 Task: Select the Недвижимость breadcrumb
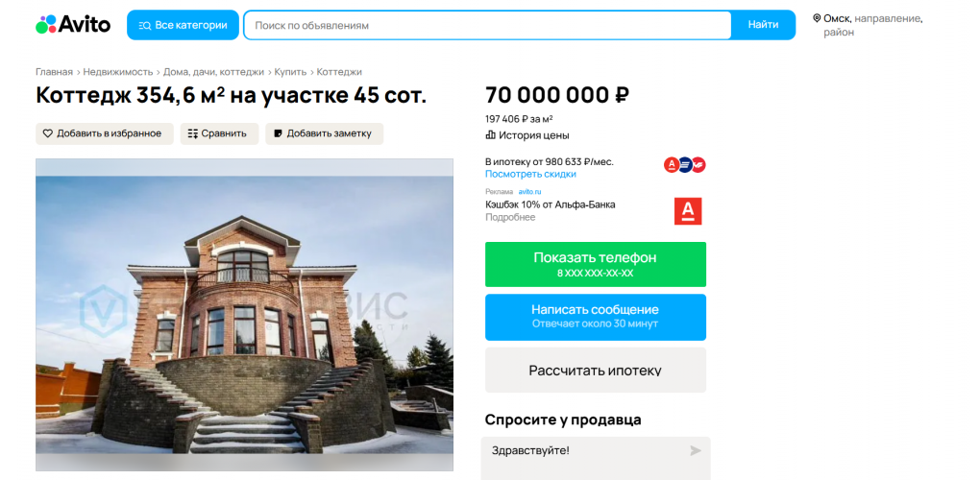pos(118,72)
